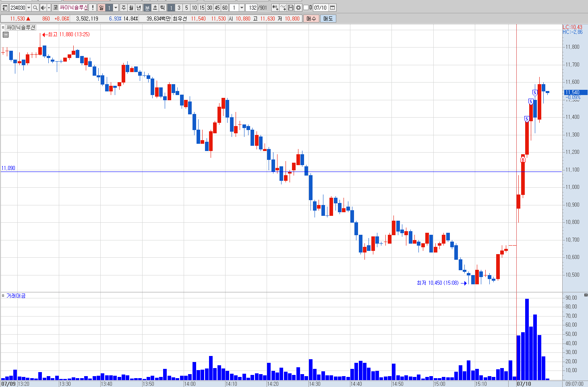Click the add indicator candlestick icon
Screen dimensions: 588x387
(275, 8)
